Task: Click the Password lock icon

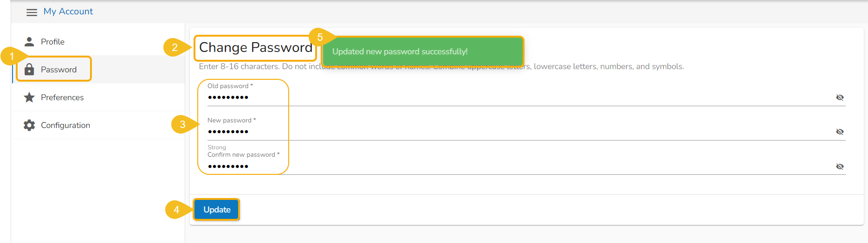Action: click(29, 70)
